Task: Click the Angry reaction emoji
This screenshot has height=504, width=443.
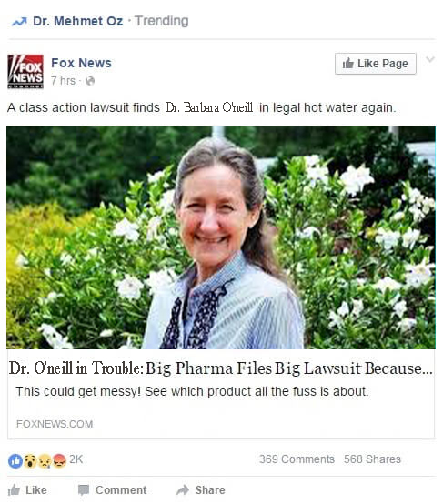Action: [59, 460]
